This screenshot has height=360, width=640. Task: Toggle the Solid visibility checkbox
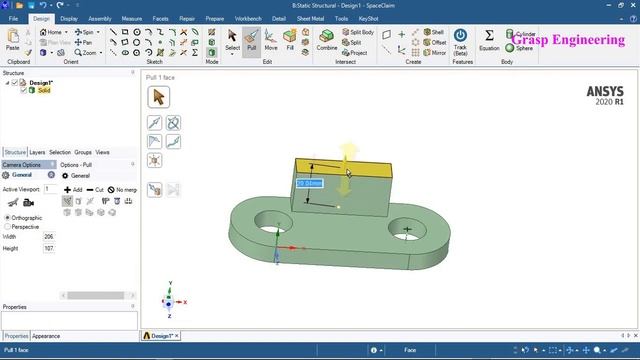23,90
